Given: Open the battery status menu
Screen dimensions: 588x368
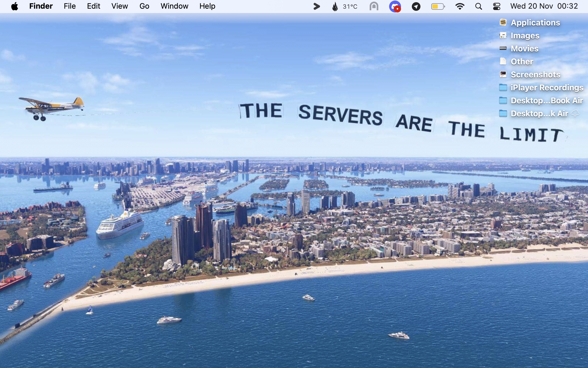Looking at the screenshot, I should (x=438, y=6).
